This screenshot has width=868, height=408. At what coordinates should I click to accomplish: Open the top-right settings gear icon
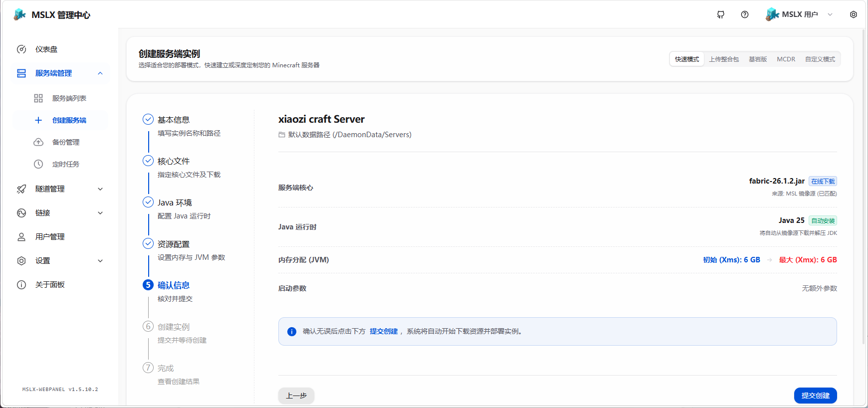pyautogui.click(x=854, y=14)
